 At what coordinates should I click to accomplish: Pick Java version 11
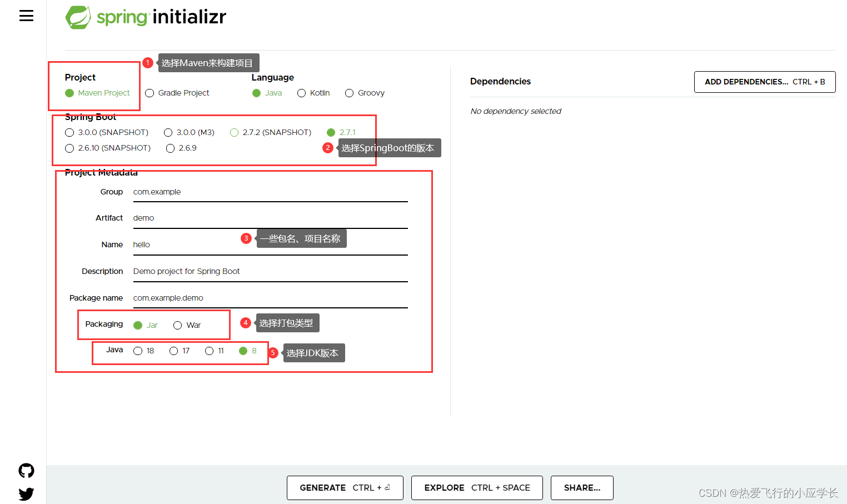click(215, 351)
